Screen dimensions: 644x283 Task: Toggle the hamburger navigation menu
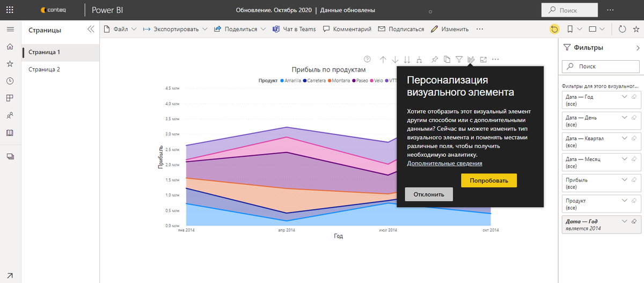(x=10, y=29)
